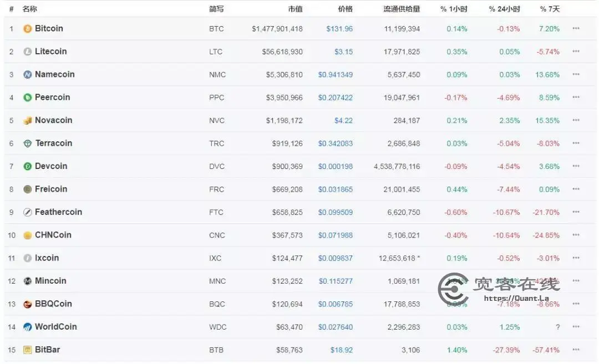
Task: Click BitBar price $18.92
Action: pyautogui.click(x=342, y=350)
